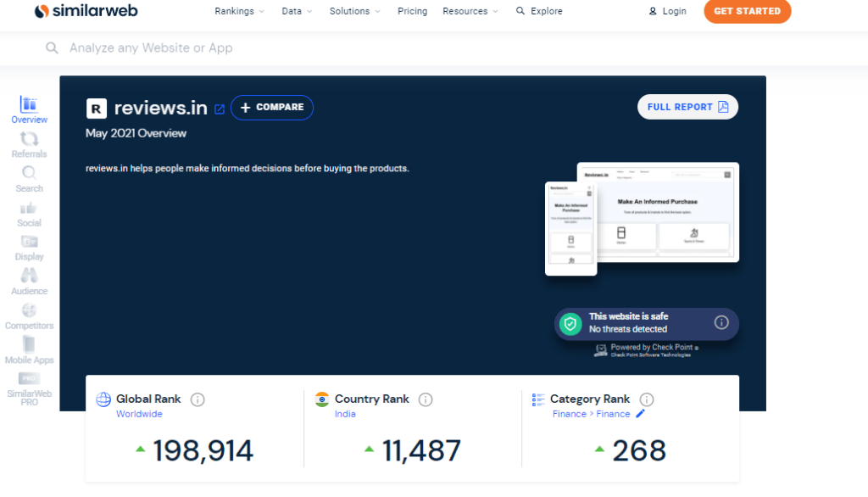Click country rank value 11,487
The width and height of the screenshot is (868, 497).
tap(421, 450)
